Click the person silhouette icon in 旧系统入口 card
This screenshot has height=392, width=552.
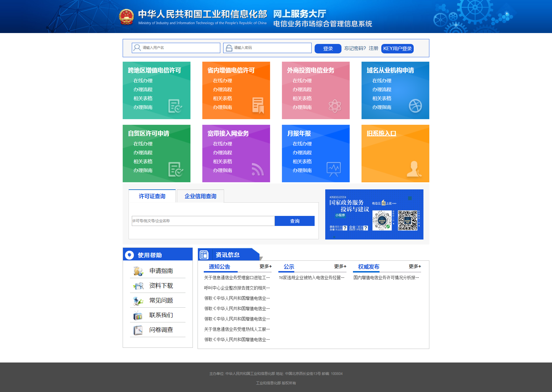[414, 169]
